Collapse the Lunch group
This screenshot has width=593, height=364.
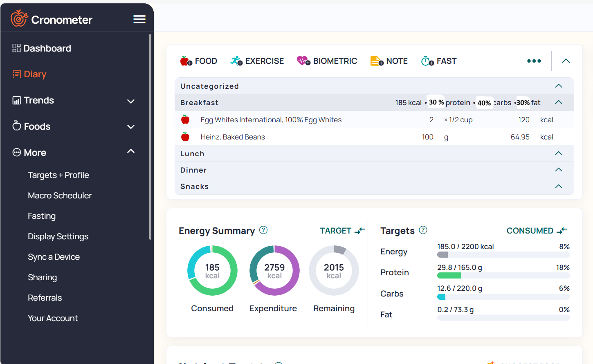click(x=559, y=153)
